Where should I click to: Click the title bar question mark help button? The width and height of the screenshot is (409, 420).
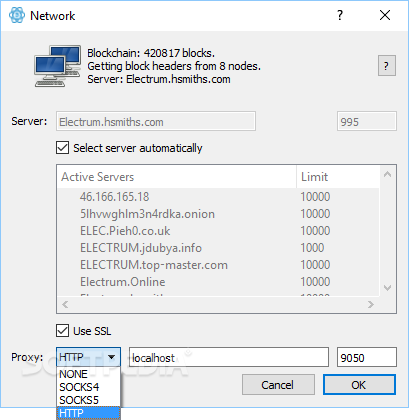pos(340,15)
